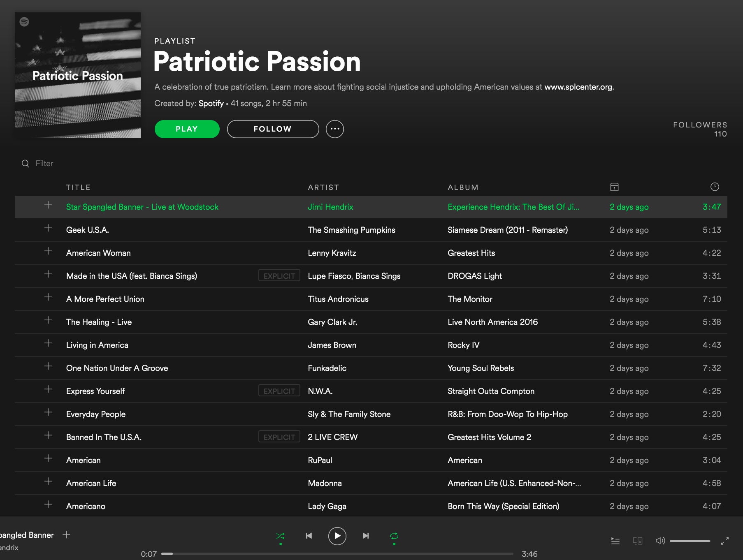
Task: Add American Life to library
Action: click(x=48, y=481)
